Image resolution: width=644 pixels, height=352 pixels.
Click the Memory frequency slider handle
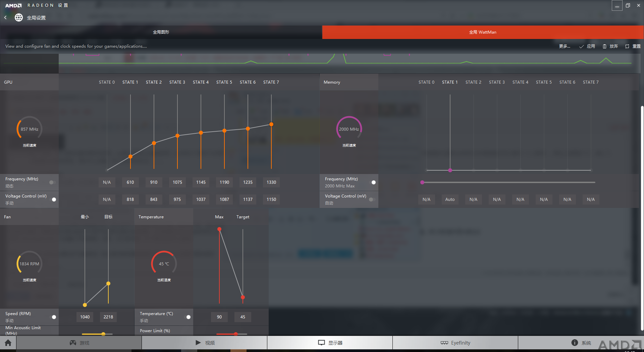point(422,182)
